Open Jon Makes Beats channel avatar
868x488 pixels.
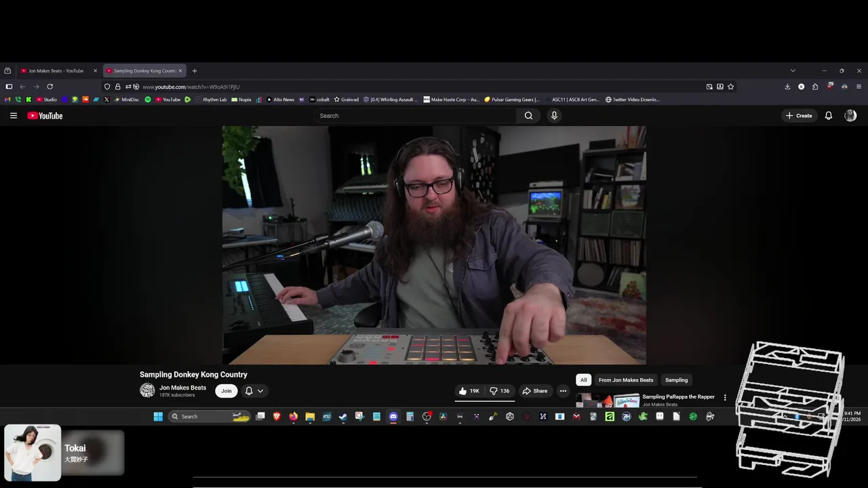click(x=147, y=390)
